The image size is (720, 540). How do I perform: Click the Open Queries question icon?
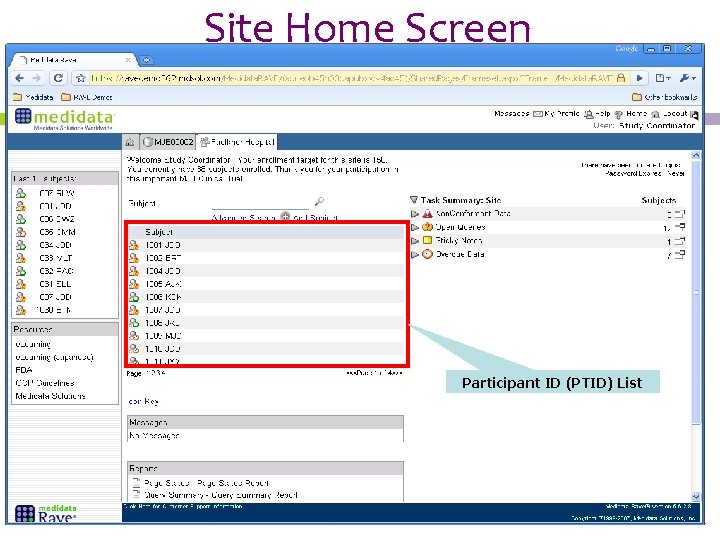click(x=428, y=227)
